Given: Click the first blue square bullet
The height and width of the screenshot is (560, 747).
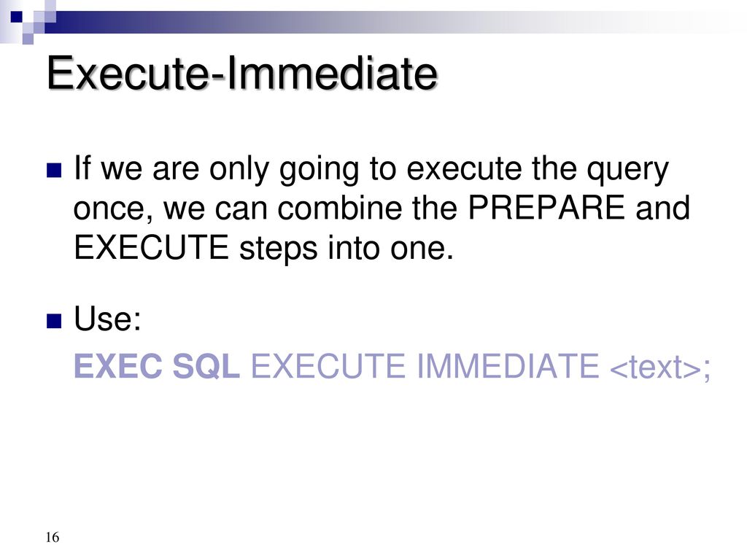Looking at the screenshot, I should coord(54,171).
